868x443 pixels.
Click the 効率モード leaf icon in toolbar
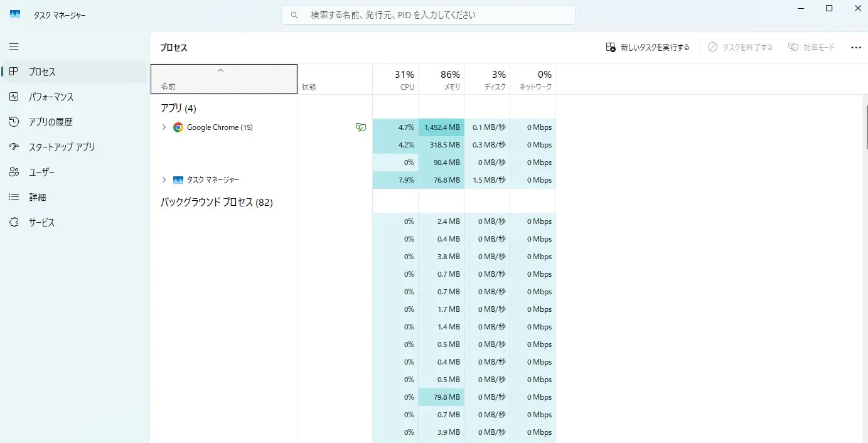coord(793,47)
